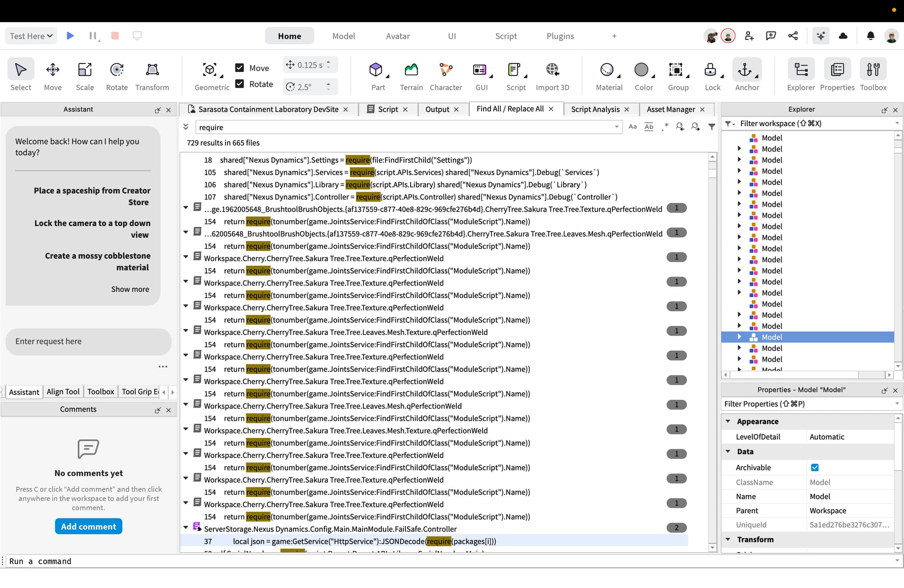Viewport: 904px width, 588px height.
Task: Collapse the Appearance properties section
Action: coord(728,421)
